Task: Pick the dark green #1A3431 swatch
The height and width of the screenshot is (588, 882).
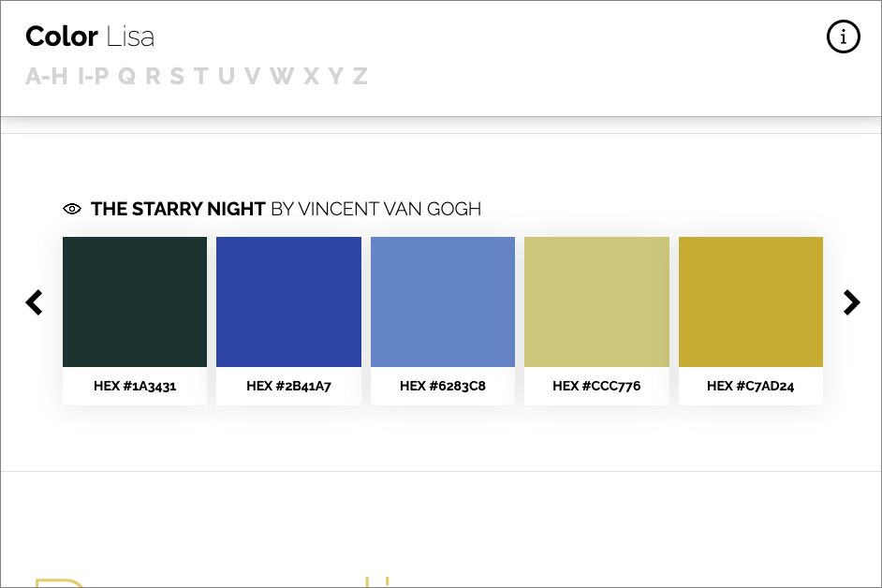Action: point(135,301)
